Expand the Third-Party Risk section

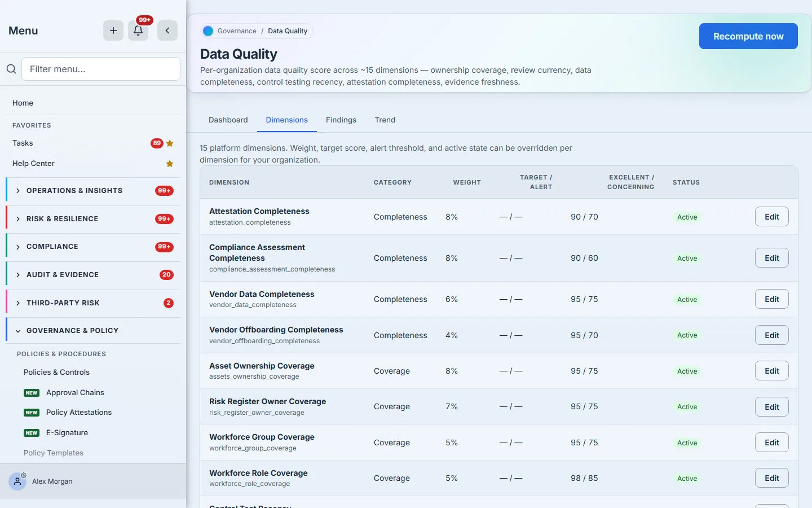(93, 303)
